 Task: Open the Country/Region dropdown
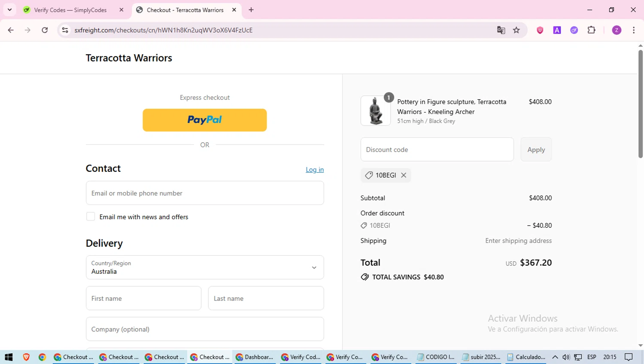[205, 267]
